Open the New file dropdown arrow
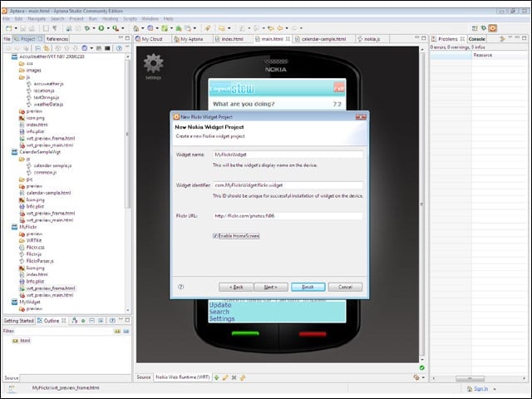This screenshot has height=399, width=532. pyautogui.click(x=16, y=28)
